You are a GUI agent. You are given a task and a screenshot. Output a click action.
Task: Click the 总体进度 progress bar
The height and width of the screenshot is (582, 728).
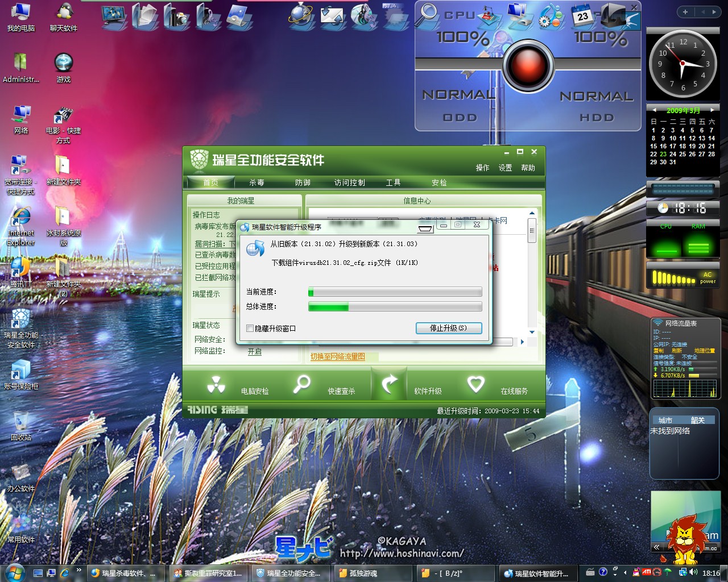coord(395,307)
